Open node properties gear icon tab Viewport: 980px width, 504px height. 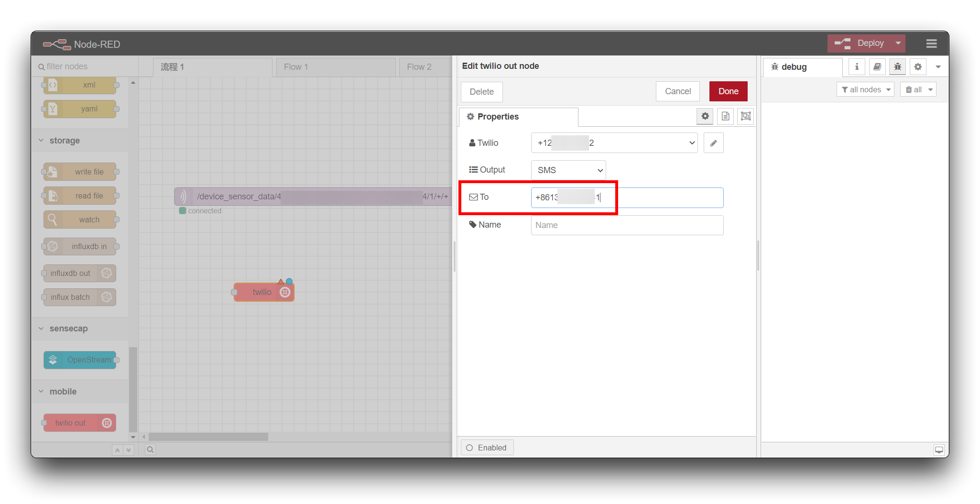pos(705,116)
